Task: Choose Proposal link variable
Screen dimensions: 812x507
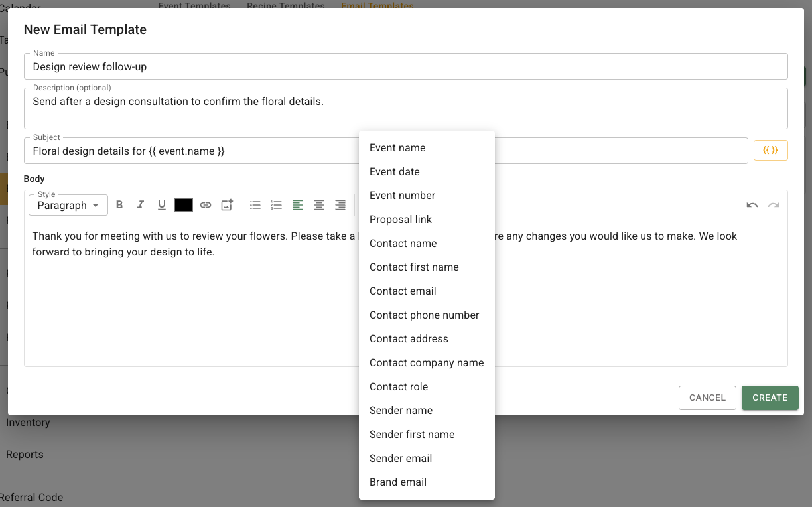Action: pyautogui.click(x=427, y=219)
